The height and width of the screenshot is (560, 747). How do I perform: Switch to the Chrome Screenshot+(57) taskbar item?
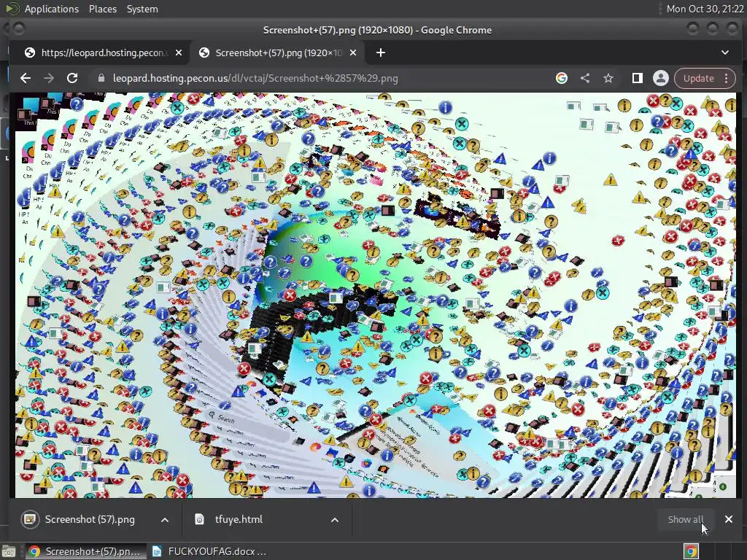point(85,551)
